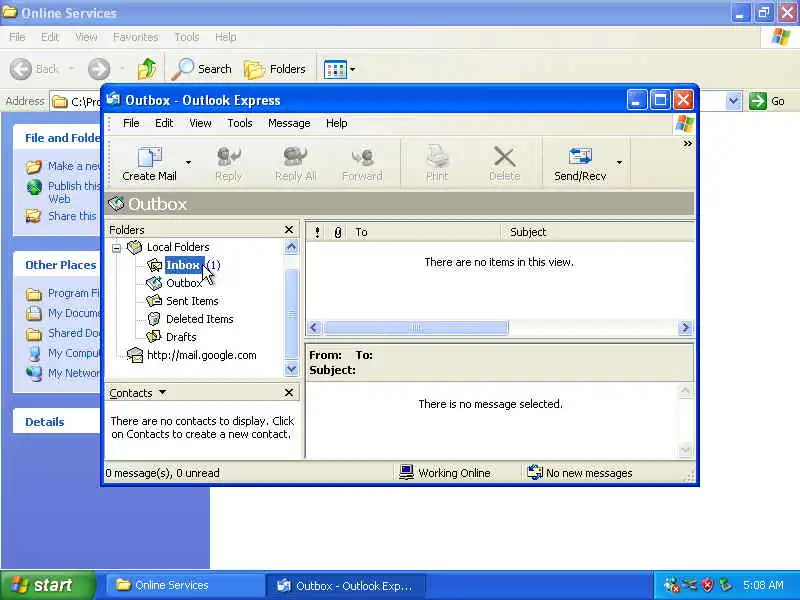Open the Edit menu in Outlook Express
800x600 pixels.
pos(164,123)
